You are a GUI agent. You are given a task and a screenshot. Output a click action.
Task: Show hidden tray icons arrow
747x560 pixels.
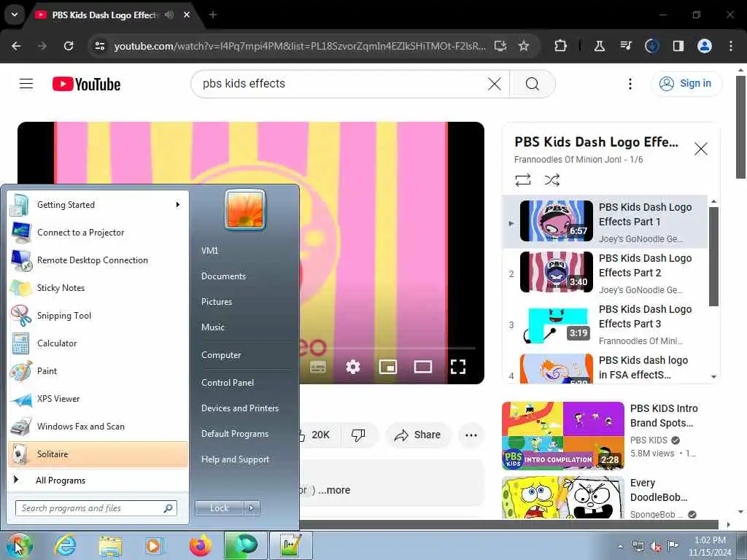620,546
